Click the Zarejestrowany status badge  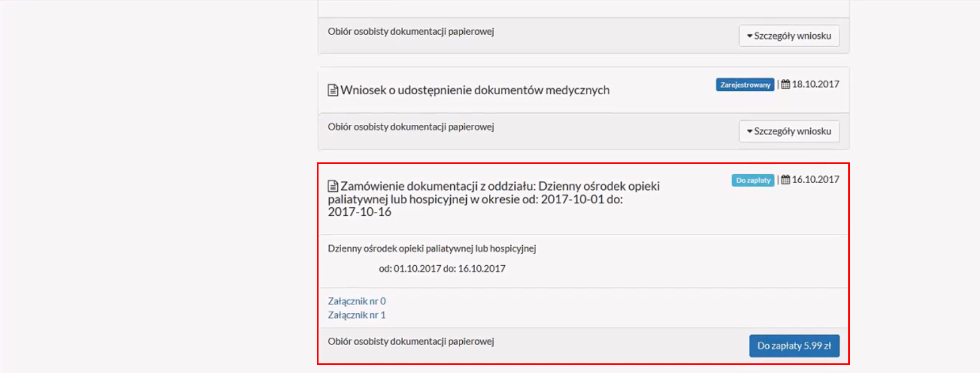click(x=745, y=85)
